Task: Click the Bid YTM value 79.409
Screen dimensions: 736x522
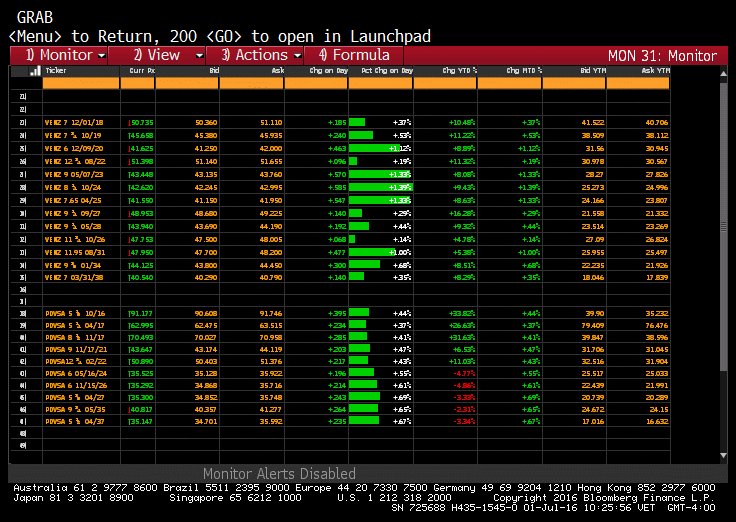Action: click(x=593, y=326)
